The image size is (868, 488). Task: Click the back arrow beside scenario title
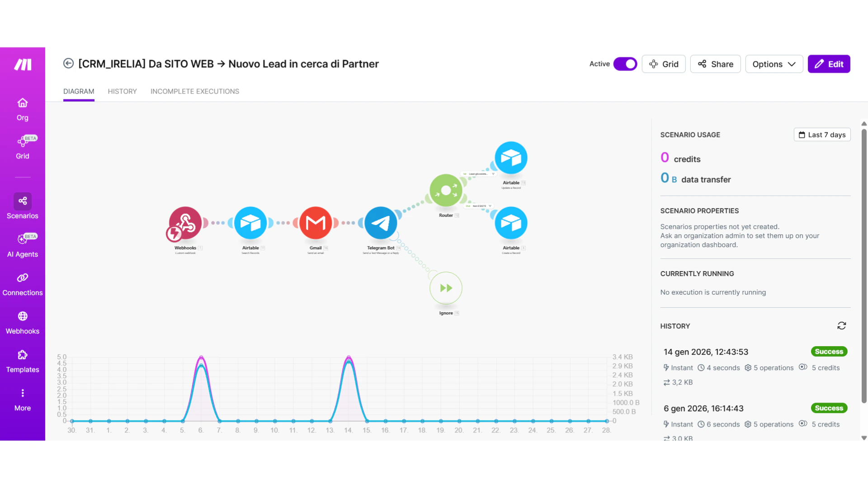(x=68, y=64)
